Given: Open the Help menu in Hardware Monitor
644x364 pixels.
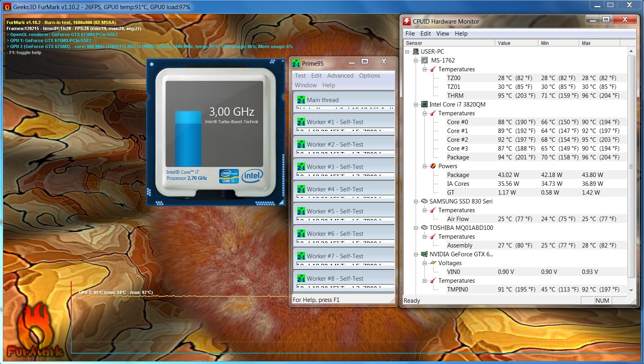Looking at the screenshot, I should (x=461, y=34).
